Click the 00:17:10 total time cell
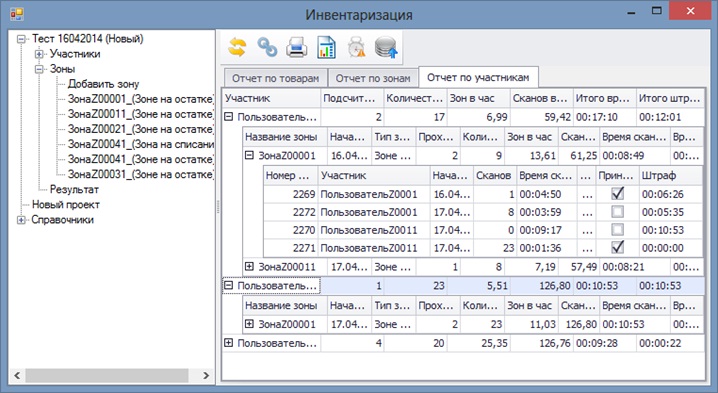The height and width of the screenshot is (393, 718). [604, 117]
